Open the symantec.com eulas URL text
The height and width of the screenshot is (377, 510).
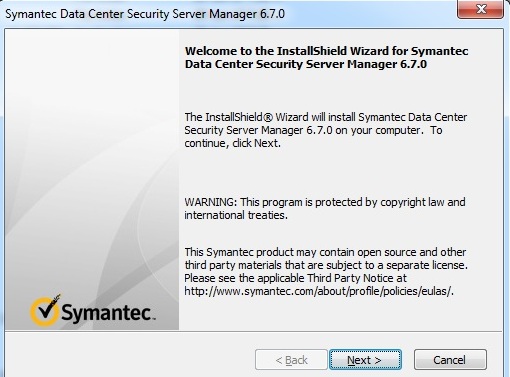(319, 291)
